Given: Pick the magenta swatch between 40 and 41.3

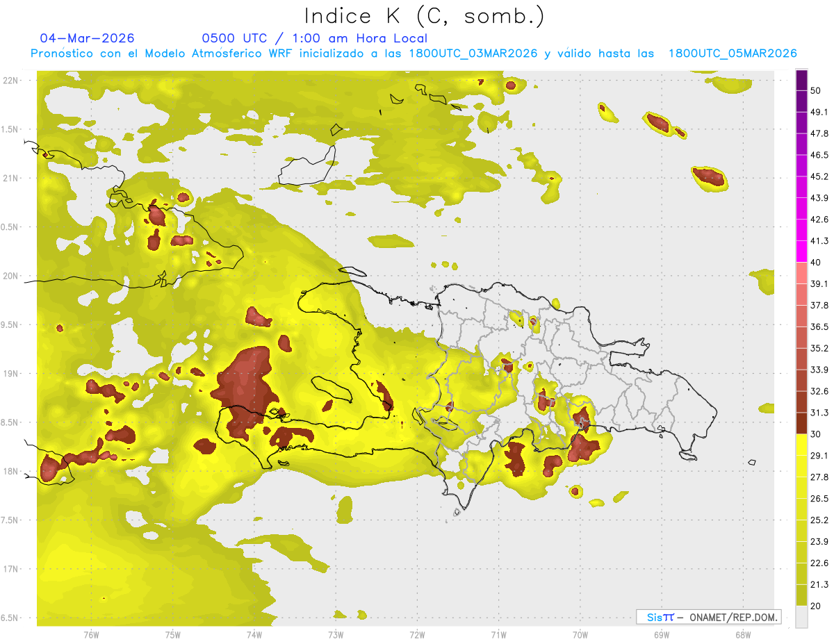Looking at the screenshot, I should point(801,251).
